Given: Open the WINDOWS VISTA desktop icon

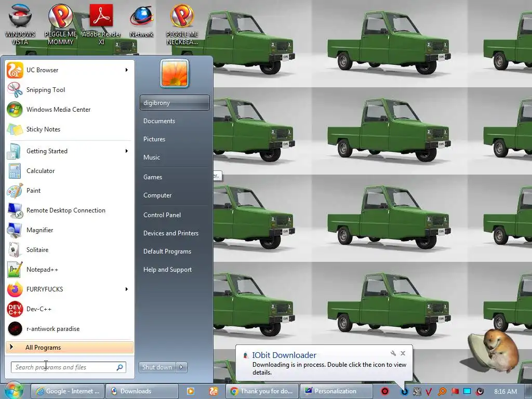Looking at the screenshot, I should tap(20, 24).
